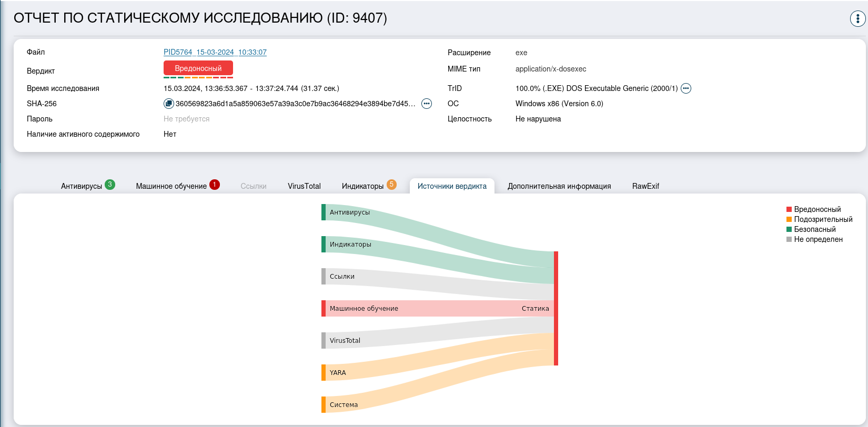Viewport: 868px width, 427px height.
Task: Switch to Дополнительная информация tab
Action: click(x=559, y=186)
